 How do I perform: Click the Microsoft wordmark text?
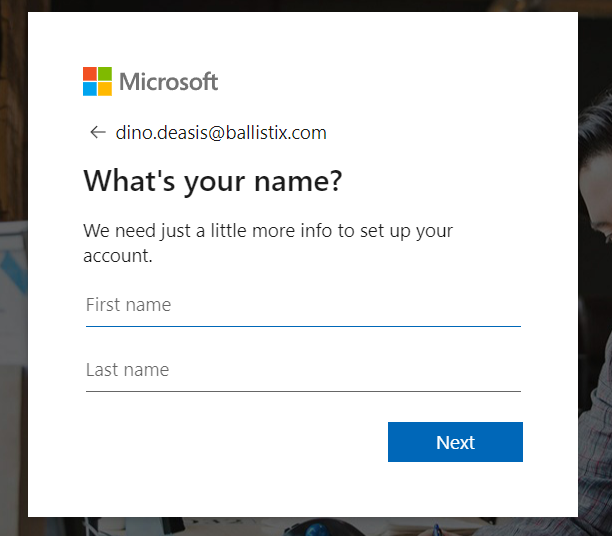(x=168, y=82)
